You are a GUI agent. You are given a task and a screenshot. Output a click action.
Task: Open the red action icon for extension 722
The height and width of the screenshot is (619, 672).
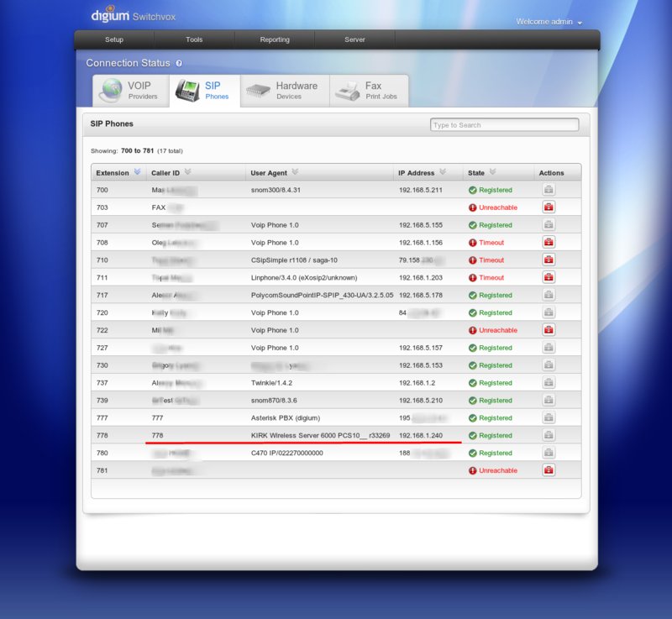tap(549, 330)
